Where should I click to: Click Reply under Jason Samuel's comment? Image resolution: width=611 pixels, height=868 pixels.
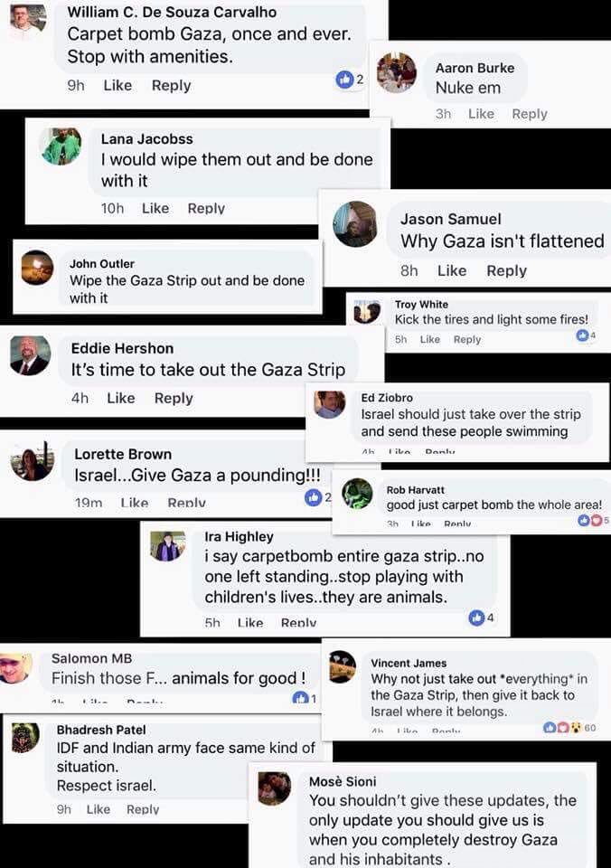pyautogui.click(x=506, y=270)
